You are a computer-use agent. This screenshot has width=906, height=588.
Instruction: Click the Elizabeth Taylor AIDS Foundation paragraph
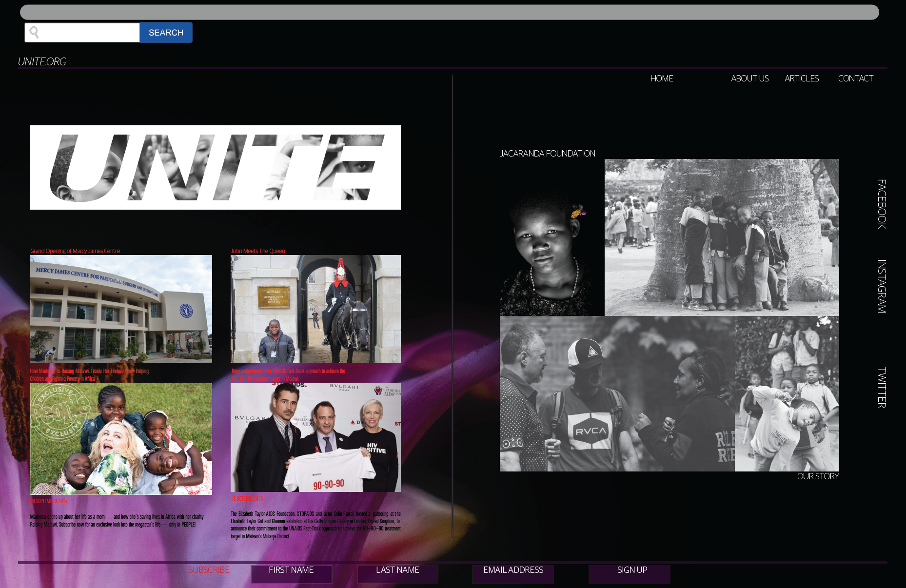315,525
